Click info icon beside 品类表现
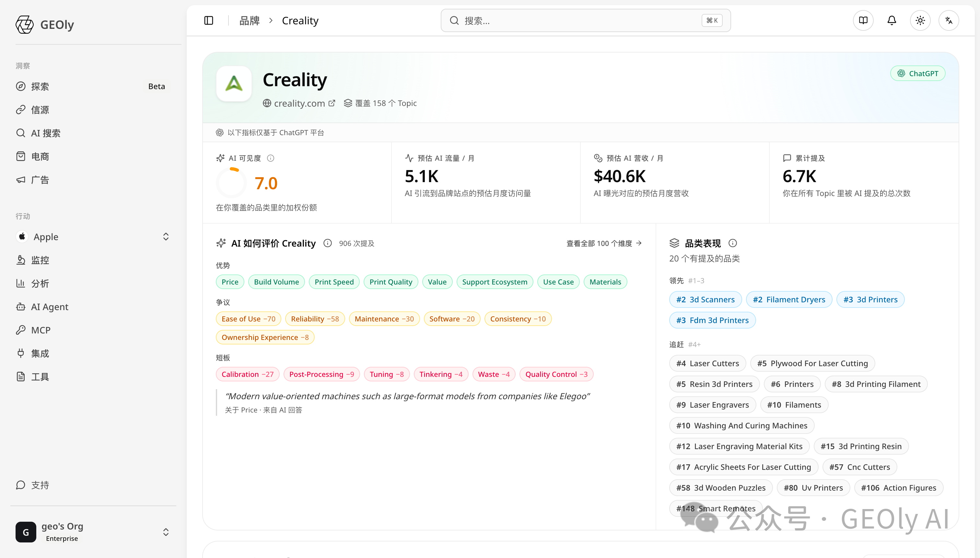Viewport: 980px width, 558px height. click(732, 243)
